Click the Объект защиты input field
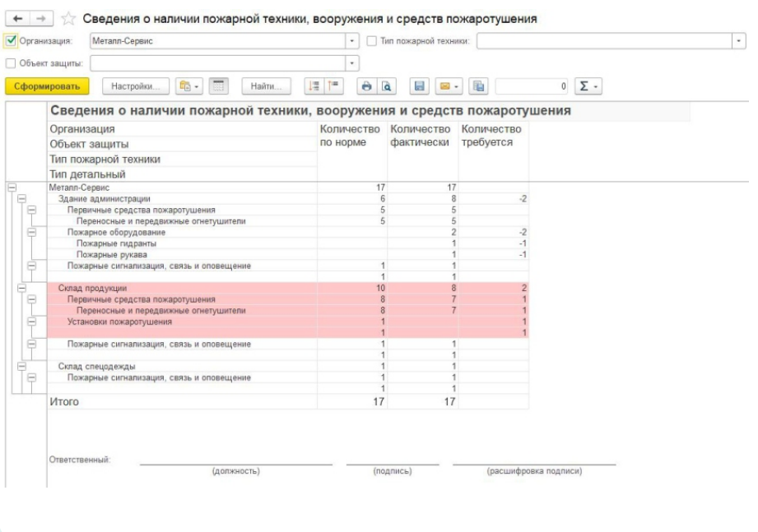 217,63
